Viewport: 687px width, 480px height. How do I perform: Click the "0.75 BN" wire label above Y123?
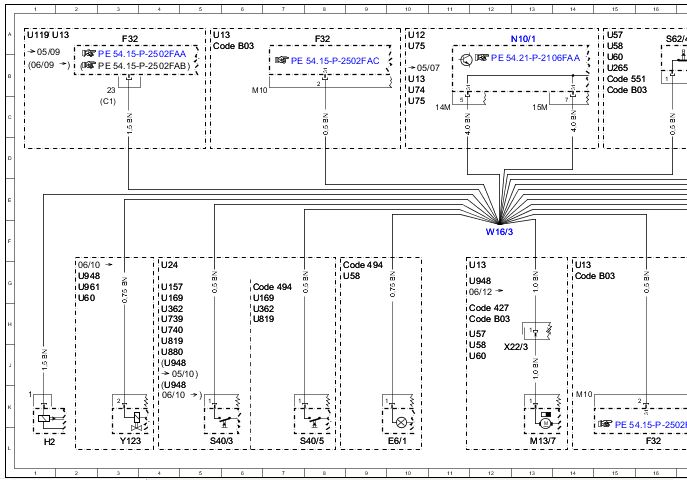pyautogui.click(x=124, y=290)
